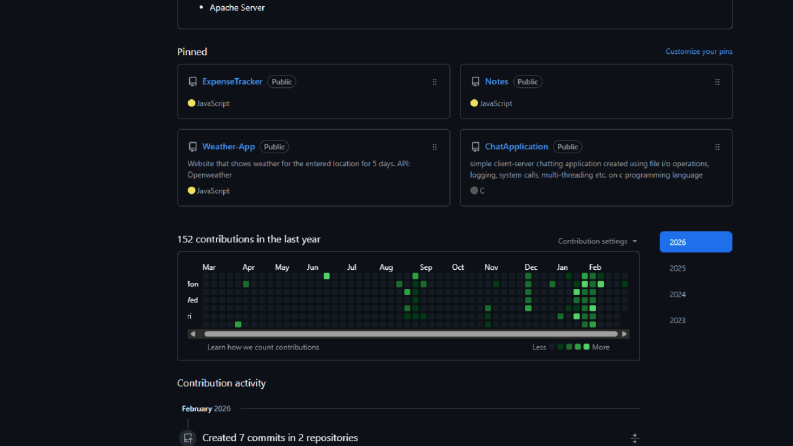Click the Public badge on Weather-App

click(x=274, y=147)
